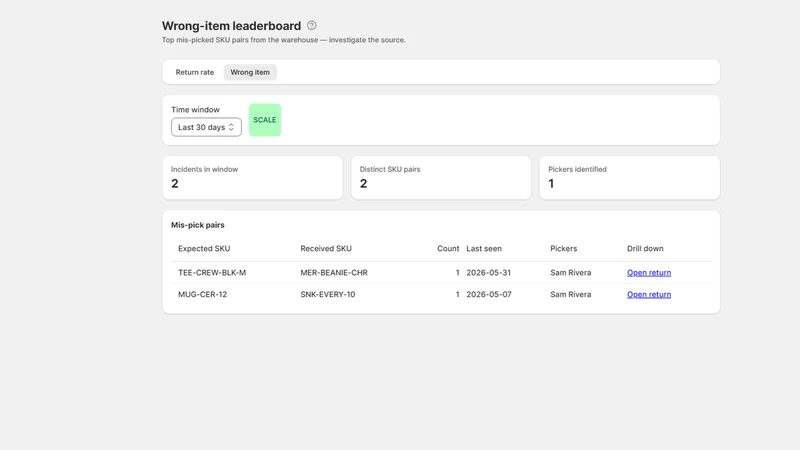
Task: Open the help icon beside Wrong-item leaderboard
Action: (311, 26)
